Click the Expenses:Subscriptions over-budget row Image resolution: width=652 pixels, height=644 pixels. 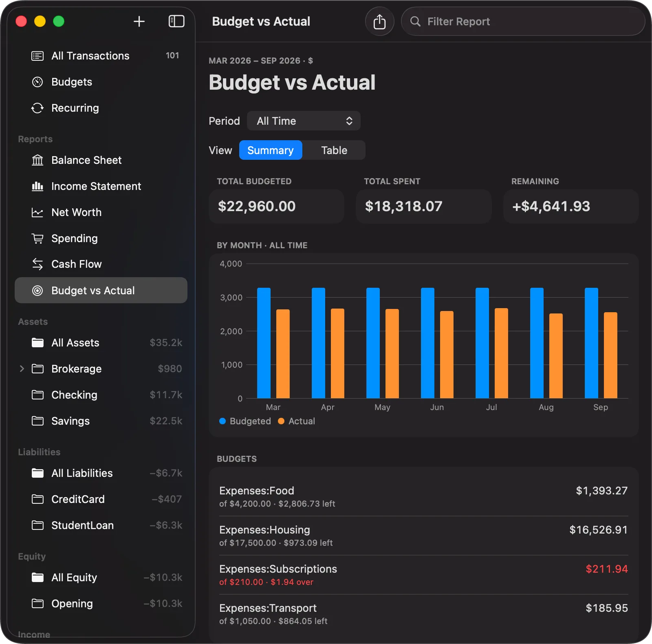pyautogui.click(x=423, y=575)
